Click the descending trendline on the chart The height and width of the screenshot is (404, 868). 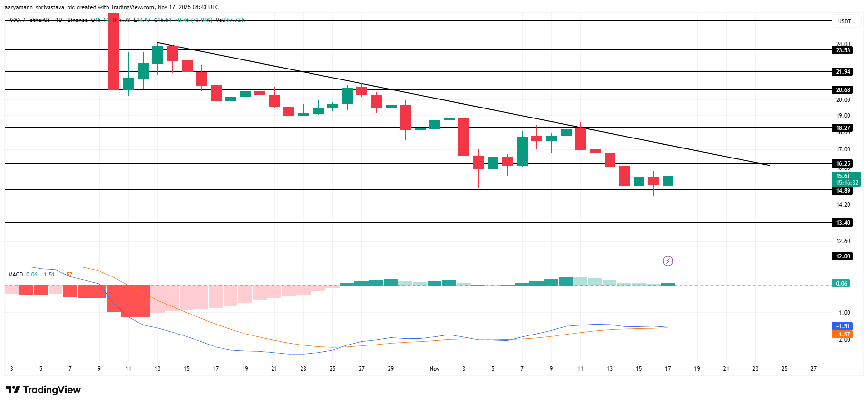(x=463, y=104)
